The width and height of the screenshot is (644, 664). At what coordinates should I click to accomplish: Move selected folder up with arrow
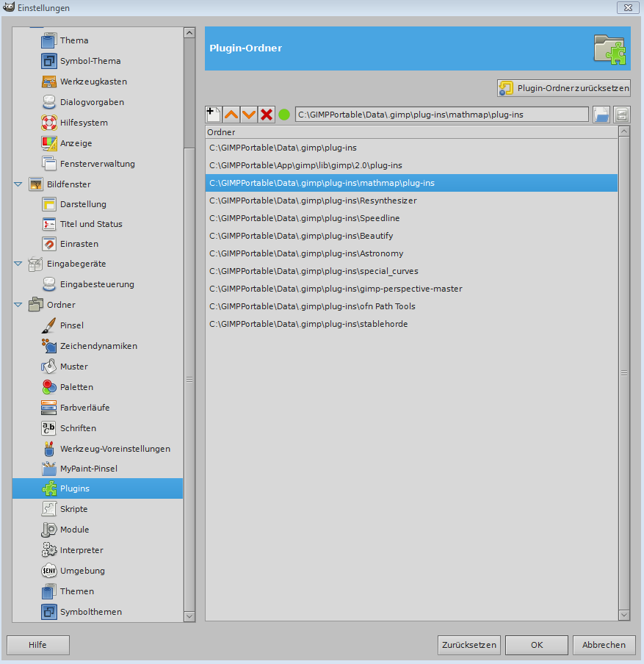click(231, 115)
